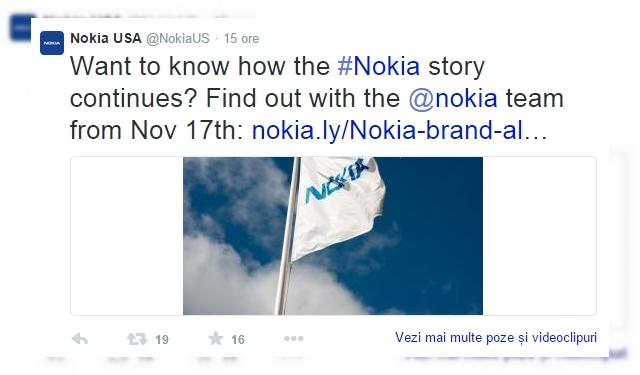
Task: Enlarge the Nokia flag photo
Action: pyautogui.click(x=333, y=236)
